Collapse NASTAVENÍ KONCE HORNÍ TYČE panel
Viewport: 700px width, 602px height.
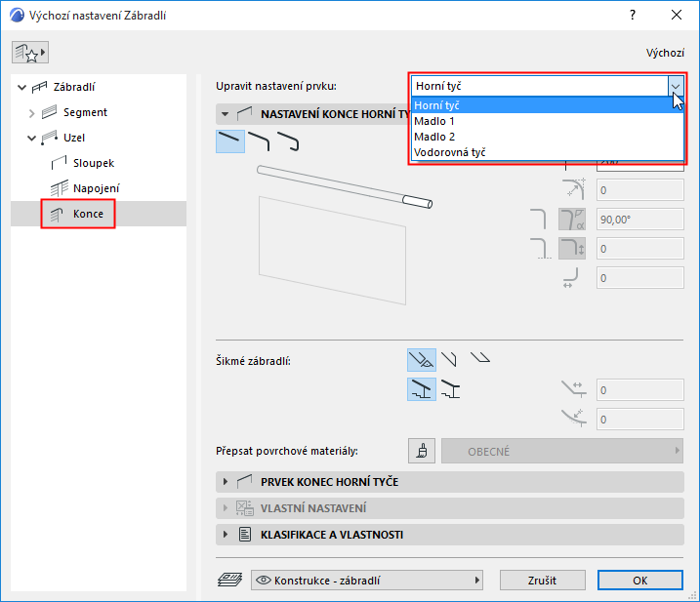(225, 114)
